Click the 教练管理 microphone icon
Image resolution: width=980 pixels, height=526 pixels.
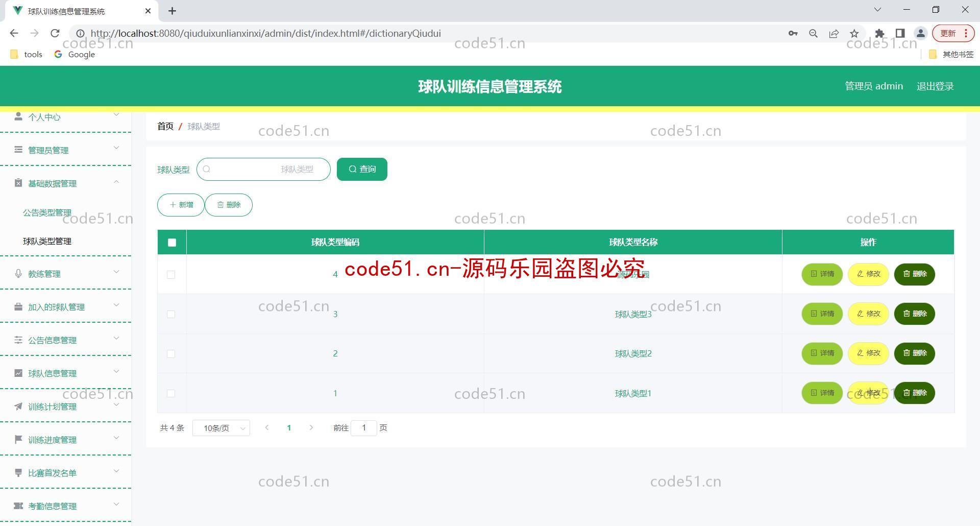point(18,273)
